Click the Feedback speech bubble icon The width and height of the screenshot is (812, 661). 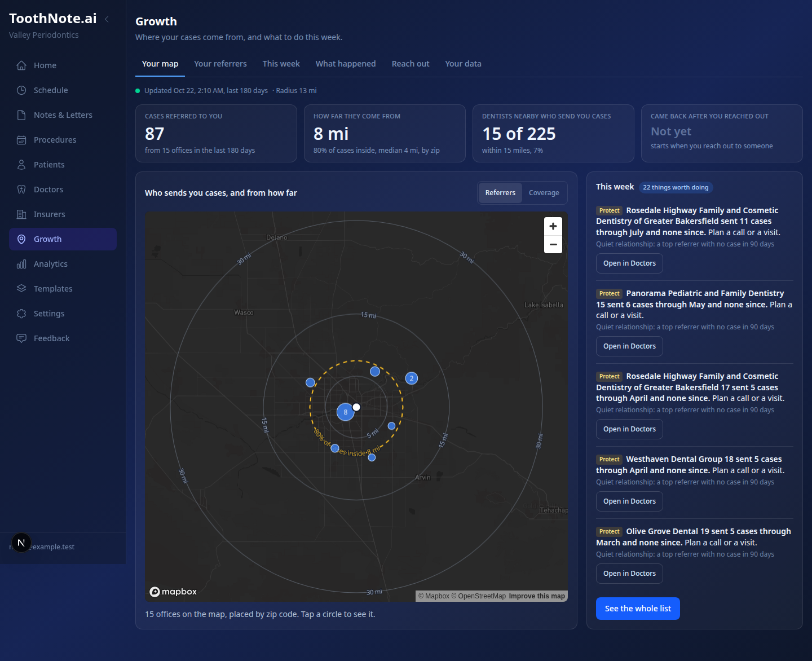21,338
